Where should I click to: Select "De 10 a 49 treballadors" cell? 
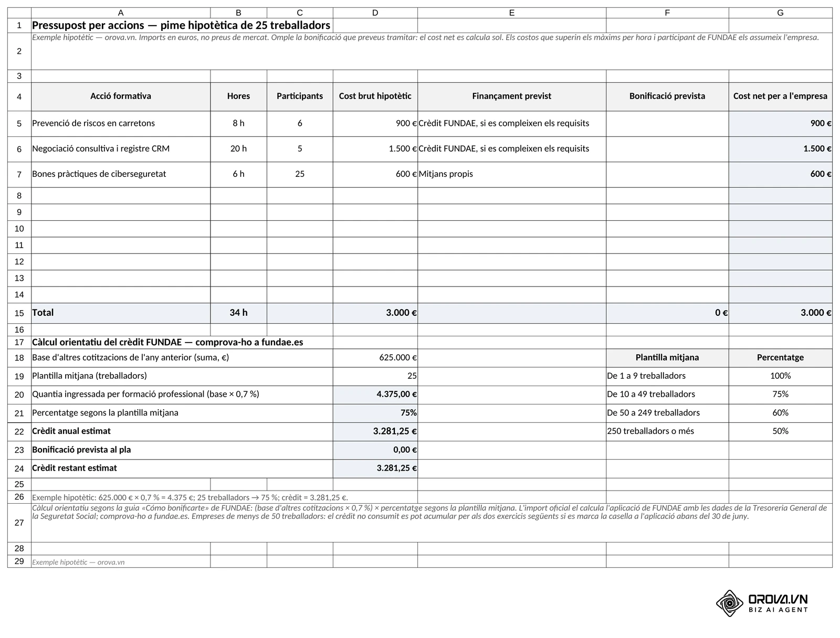667,395
